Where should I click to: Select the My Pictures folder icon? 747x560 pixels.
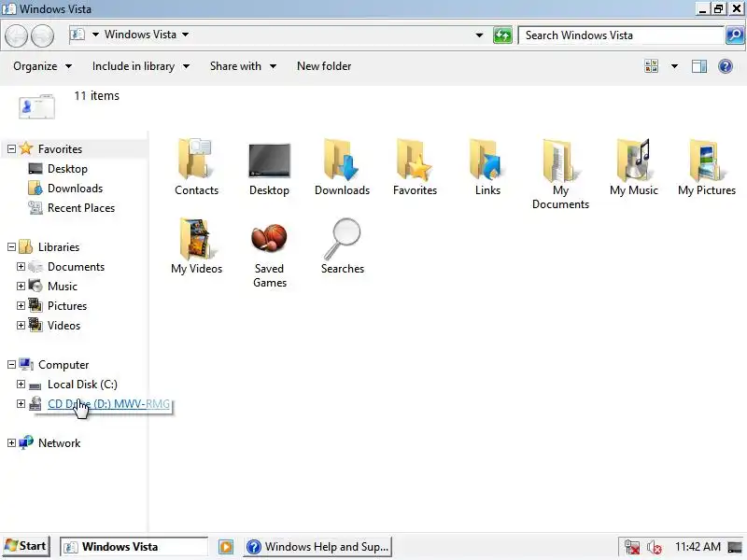707,159
